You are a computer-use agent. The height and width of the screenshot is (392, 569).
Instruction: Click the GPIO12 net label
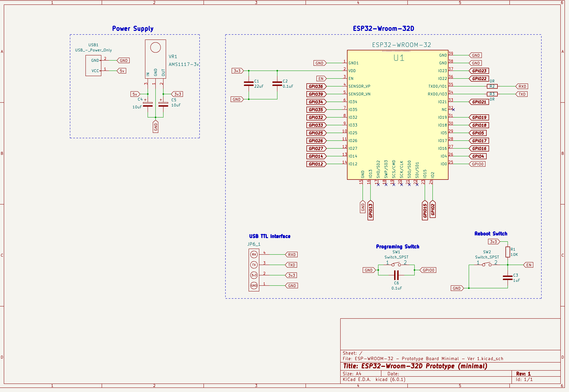316,164
